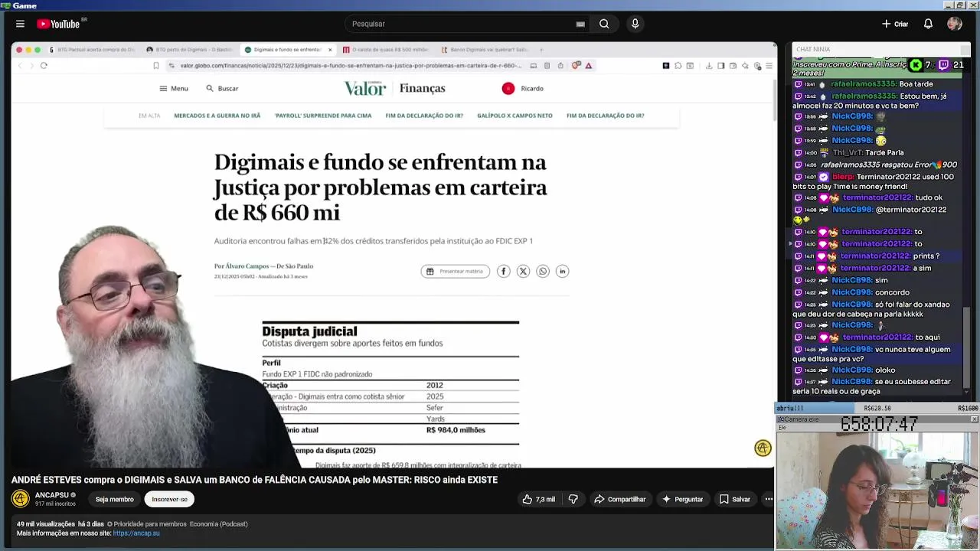Click the 658:07:47 stream timer

pos(879,423)
